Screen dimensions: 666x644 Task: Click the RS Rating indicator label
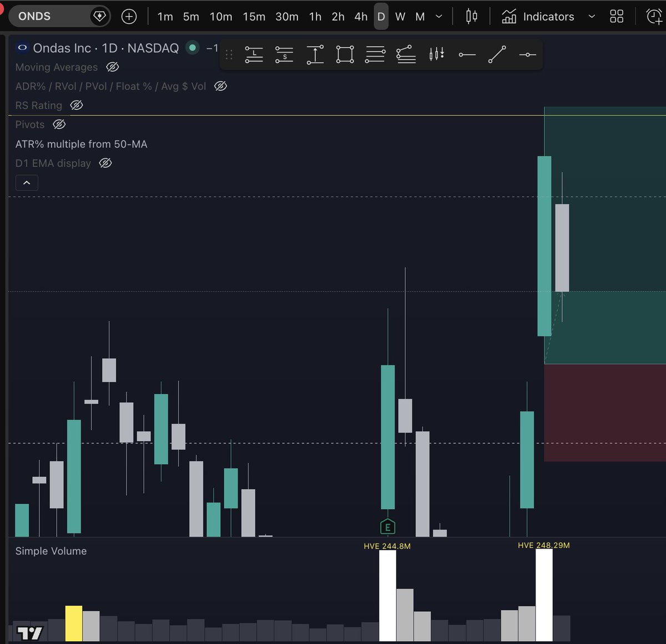[x=39, y=105]
